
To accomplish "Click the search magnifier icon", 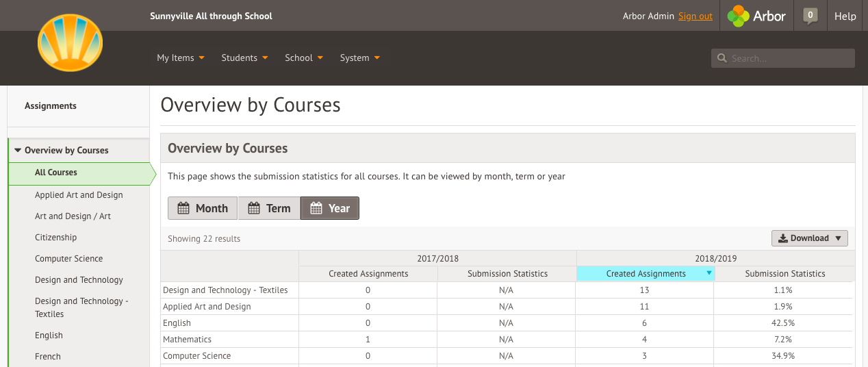I will pyautogui.click(x=722, y=59).
